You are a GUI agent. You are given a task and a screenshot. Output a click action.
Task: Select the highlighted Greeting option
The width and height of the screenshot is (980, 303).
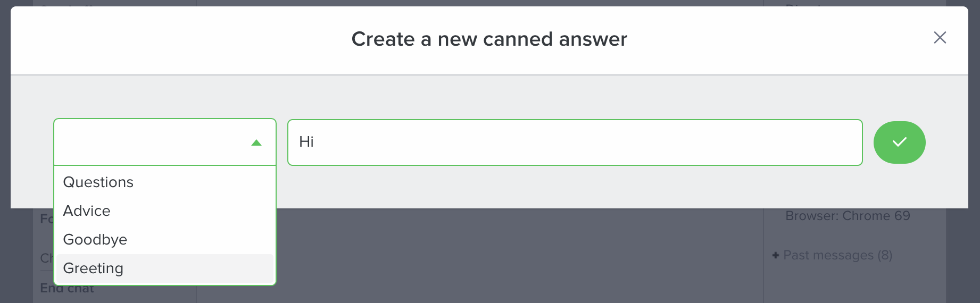[x=94, y=268]
